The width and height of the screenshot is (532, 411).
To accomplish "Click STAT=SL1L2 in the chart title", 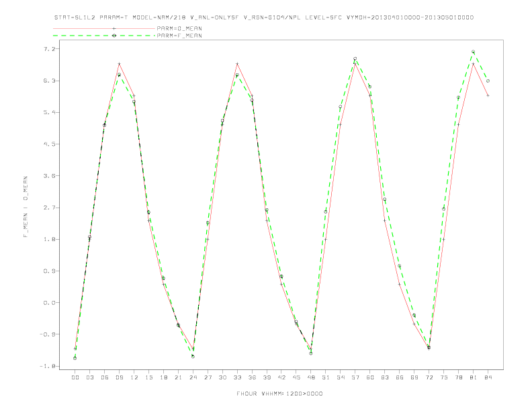I will [x=75, y=17].
